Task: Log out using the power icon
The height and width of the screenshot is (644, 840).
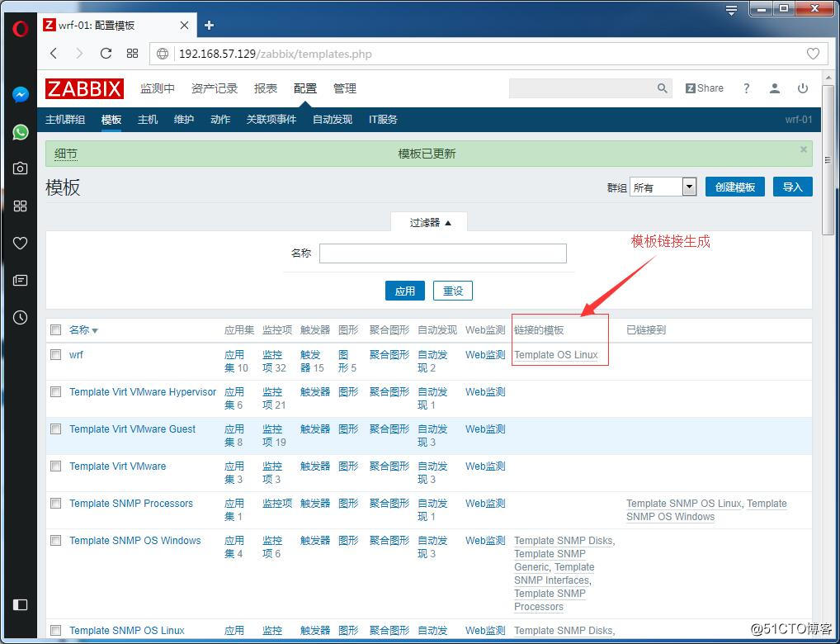Action: click(x=803, y=88)
